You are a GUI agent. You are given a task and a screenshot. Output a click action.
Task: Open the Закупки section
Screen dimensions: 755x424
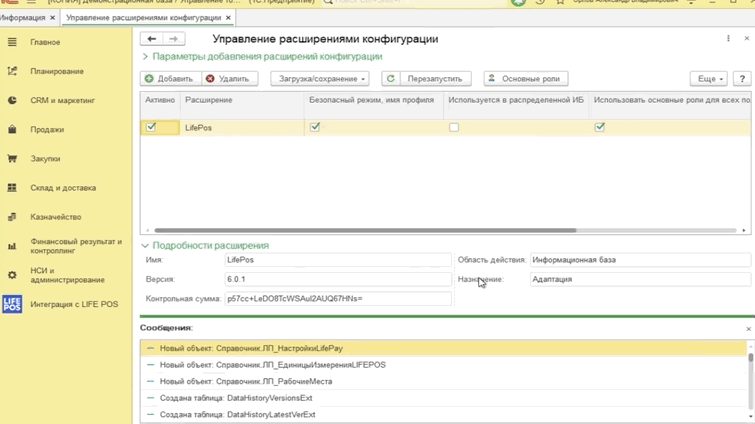coord(45,159)
